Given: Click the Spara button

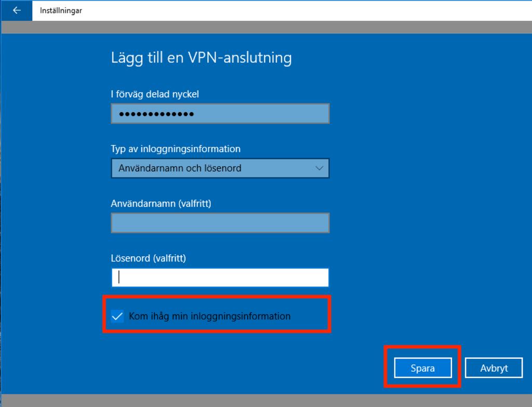Looking at the screenshot, I should tap(423, 367).
